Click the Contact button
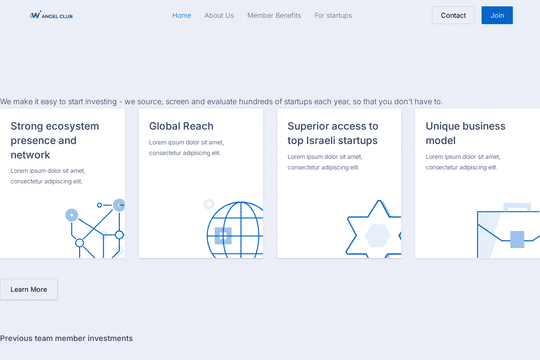 point(453,15)
